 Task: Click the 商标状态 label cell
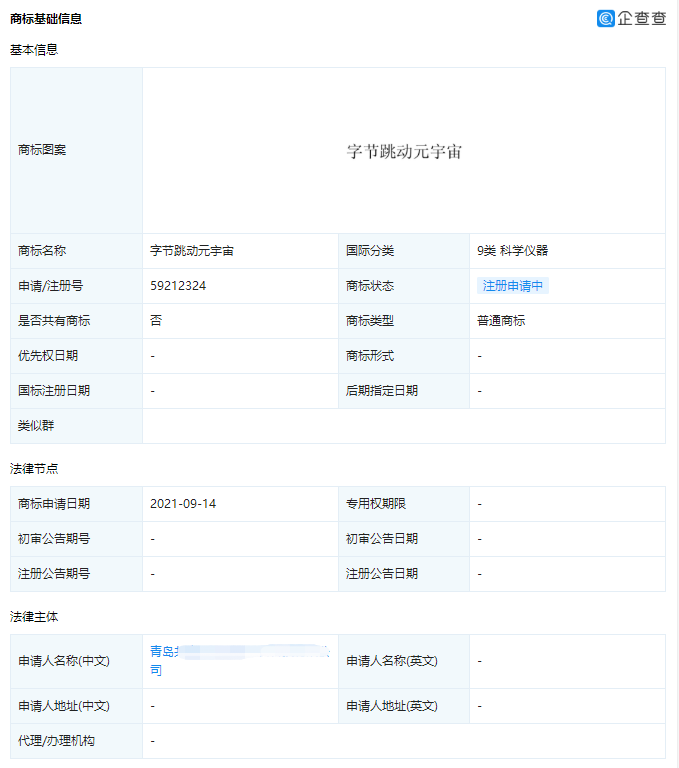(x=404, y=286)
